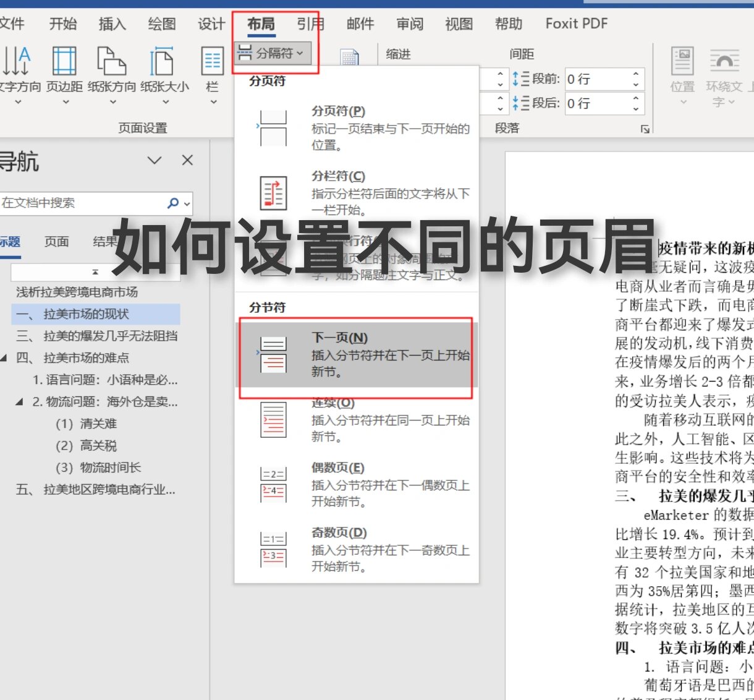
Task: Go to heading 三、拉美的爆发几乎无法阻挡
Action: [x=96, y=336]
